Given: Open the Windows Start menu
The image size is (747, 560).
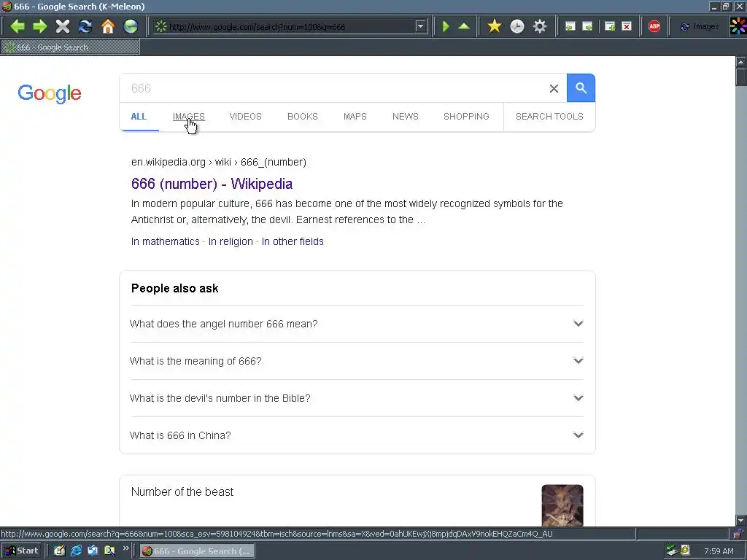Looking at the screenshot, I should (21, 551).
